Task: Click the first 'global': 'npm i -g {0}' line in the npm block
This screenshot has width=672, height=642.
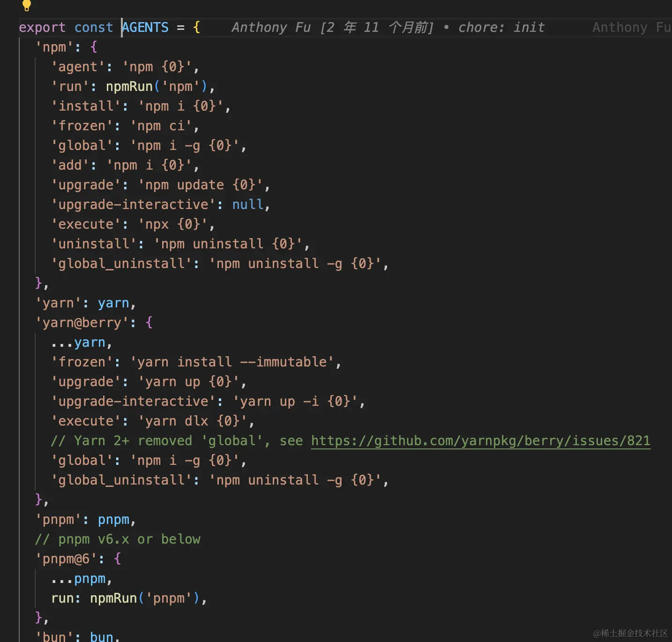Action: (149, 146)
